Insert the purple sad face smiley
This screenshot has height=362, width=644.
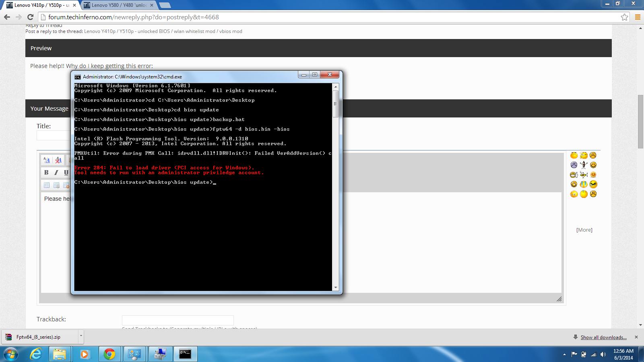coord(574,165)
